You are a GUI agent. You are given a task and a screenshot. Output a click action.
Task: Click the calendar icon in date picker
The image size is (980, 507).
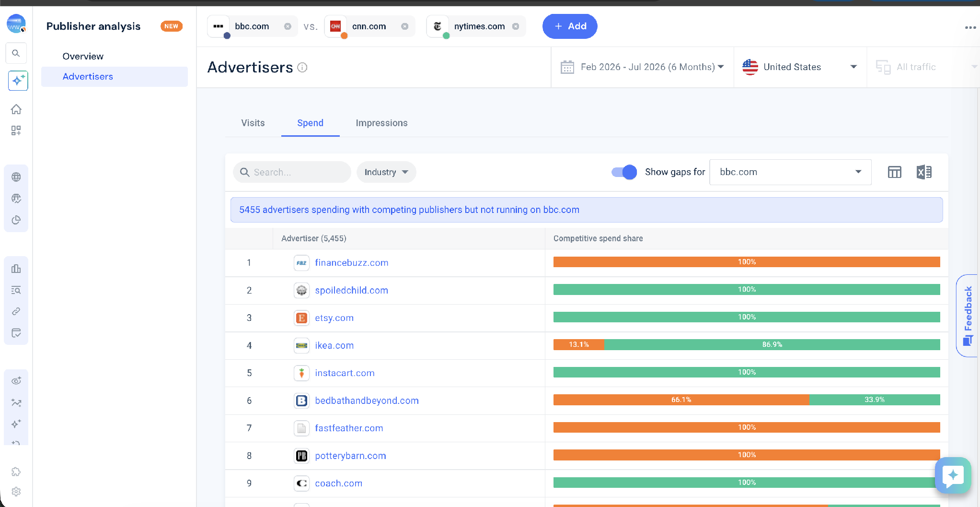567,67
